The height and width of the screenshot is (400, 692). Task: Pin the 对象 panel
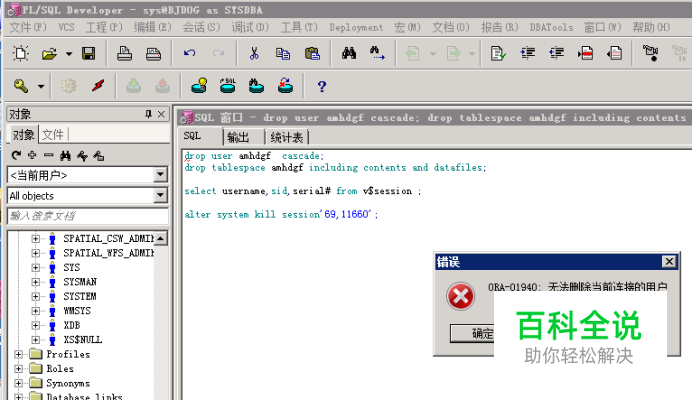pos(148,114)
